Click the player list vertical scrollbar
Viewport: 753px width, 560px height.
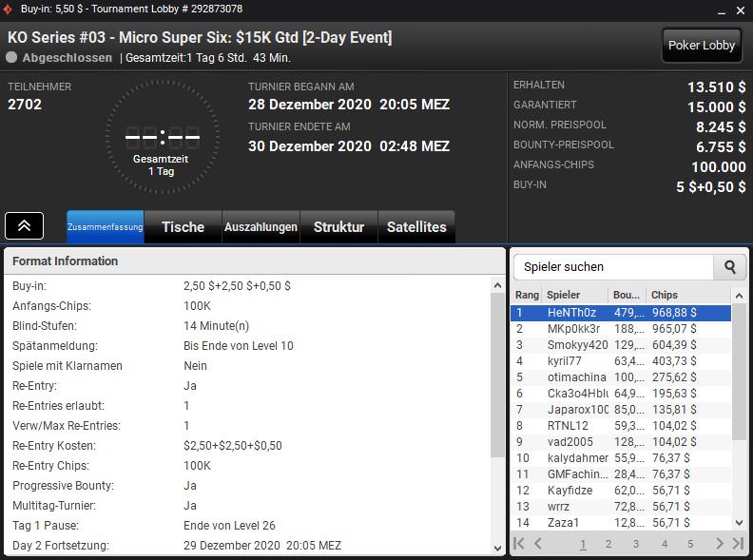[740, 380]
